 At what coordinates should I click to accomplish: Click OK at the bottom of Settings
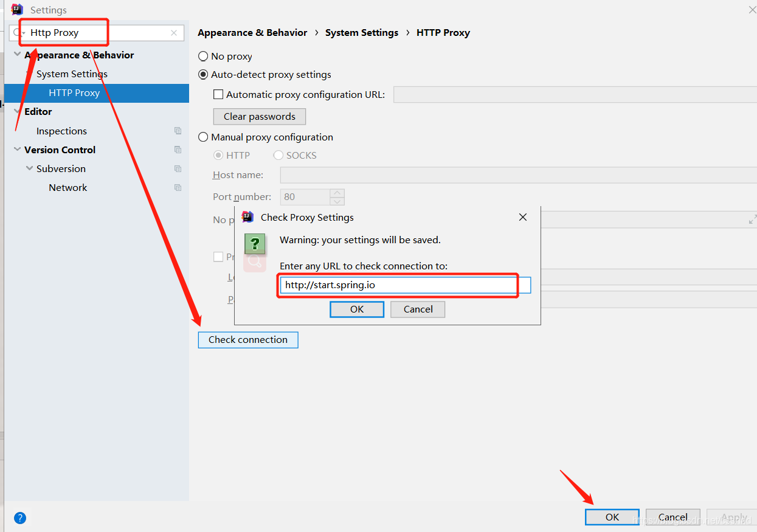612,517
